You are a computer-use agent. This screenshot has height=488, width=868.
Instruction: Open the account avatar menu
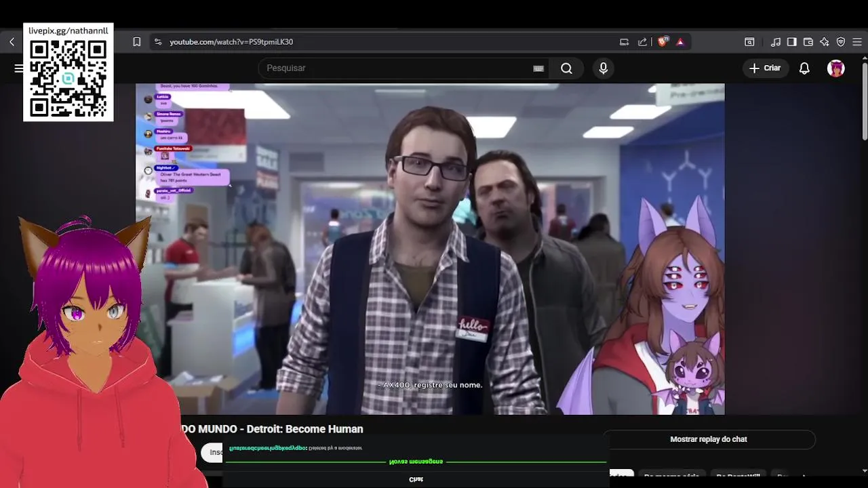point(836,68)
